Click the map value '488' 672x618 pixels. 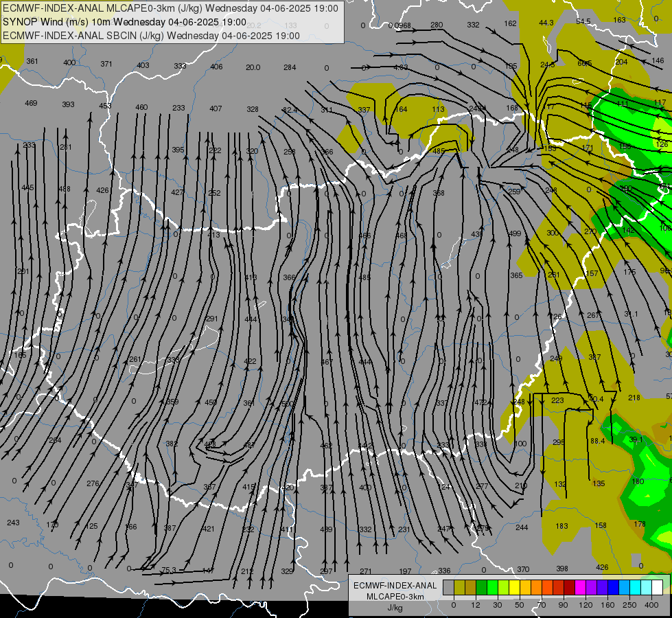(65, 189)
